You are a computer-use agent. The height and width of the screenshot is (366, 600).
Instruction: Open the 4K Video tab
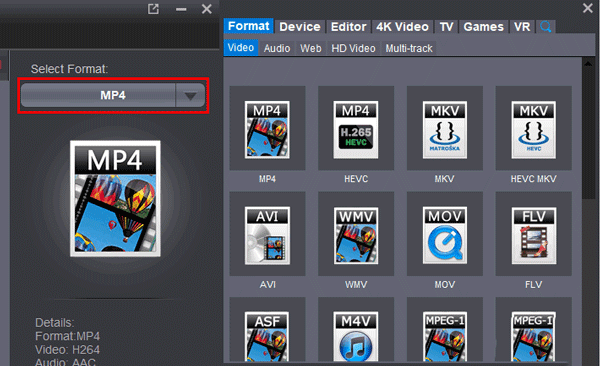402,27
